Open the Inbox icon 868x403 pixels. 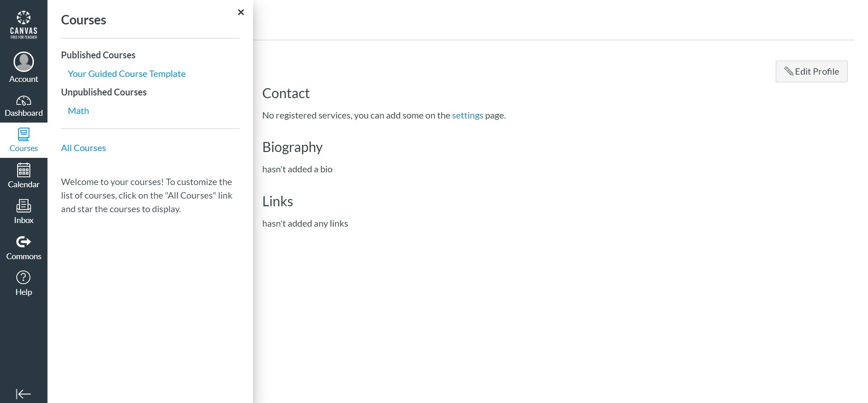pyautogui.click(x=24, y=206)
